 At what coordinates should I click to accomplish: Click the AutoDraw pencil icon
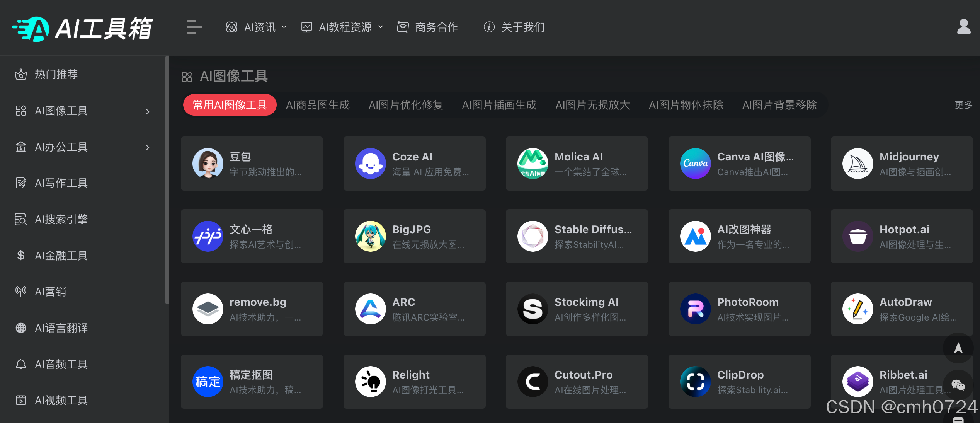(857, 309)
